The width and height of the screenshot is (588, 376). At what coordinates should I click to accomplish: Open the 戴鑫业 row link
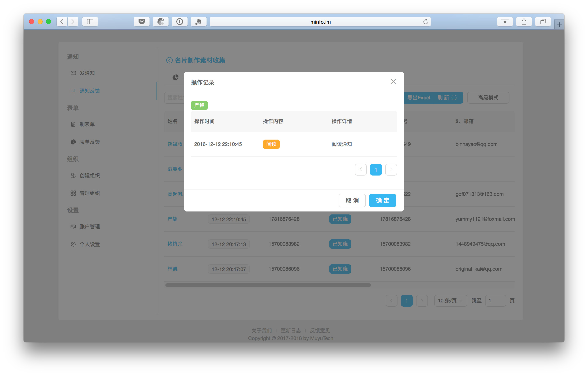coord(175,169)
